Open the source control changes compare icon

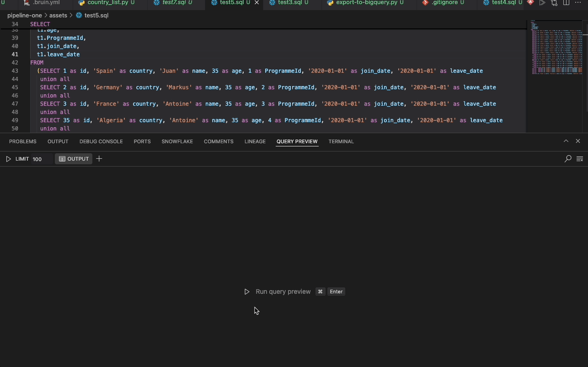click(x=554, y=3)
